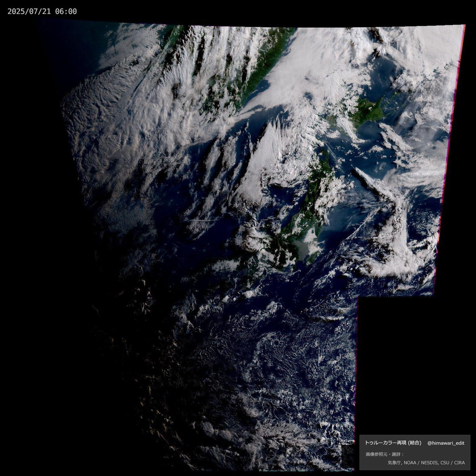
Task: Click the 気象庁, NOAA / NESDIS, CSU / CIRA credits
Action: click(x=426, y=463)
